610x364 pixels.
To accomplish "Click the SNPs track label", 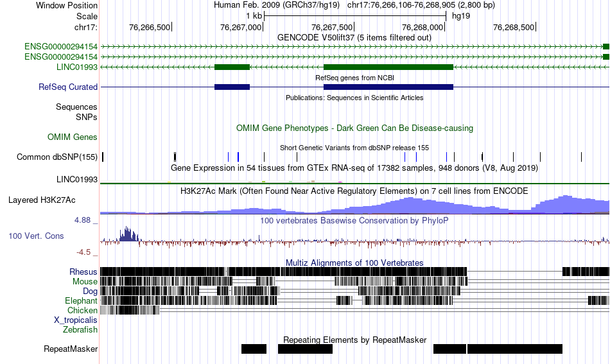I will tap(87, 117).
